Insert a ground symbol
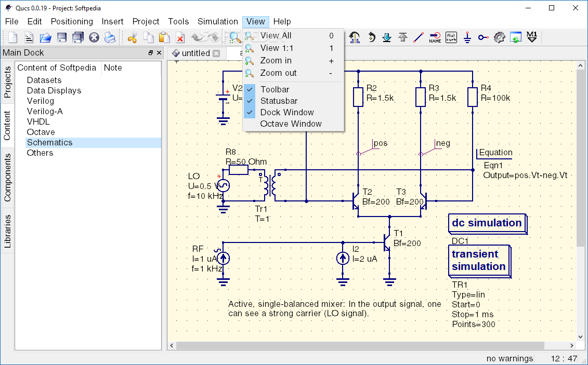This screenshot has width=588, height=365. 467,37
